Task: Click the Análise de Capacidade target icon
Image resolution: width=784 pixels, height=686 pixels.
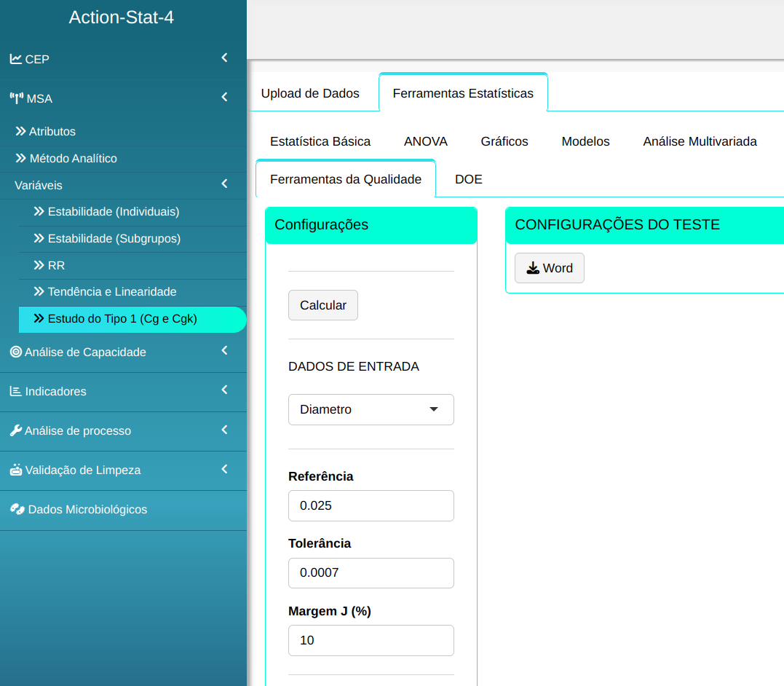Action: click(x=15, y=352)
